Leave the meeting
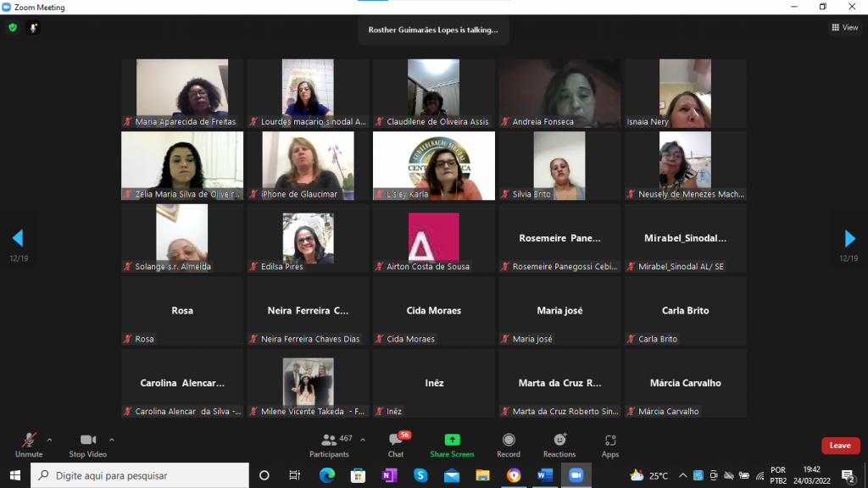The width and height of the screenshot is (868, 488). [840, 446]
